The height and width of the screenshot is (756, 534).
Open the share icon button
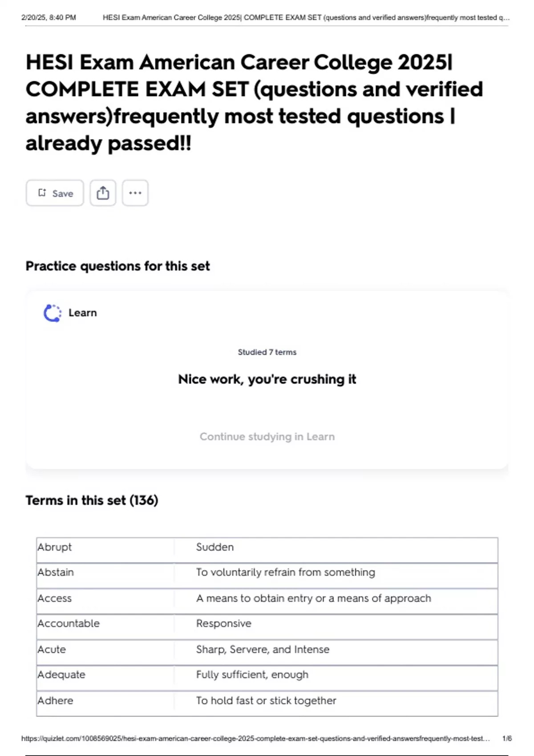(103, 193)
